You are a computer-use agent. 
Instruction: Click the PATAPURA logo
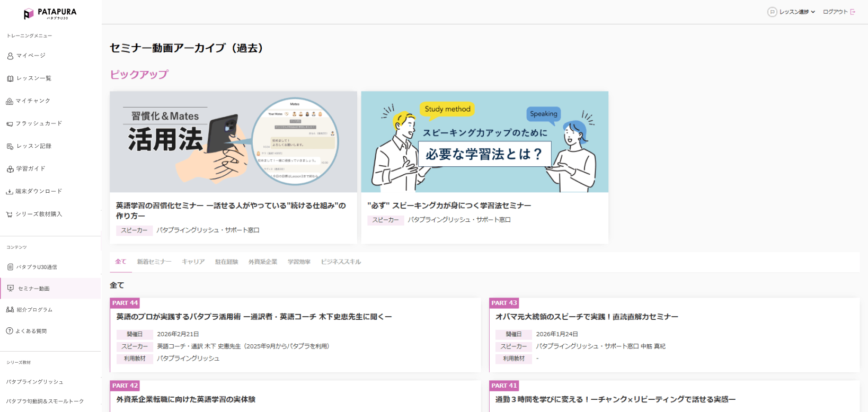50,14
